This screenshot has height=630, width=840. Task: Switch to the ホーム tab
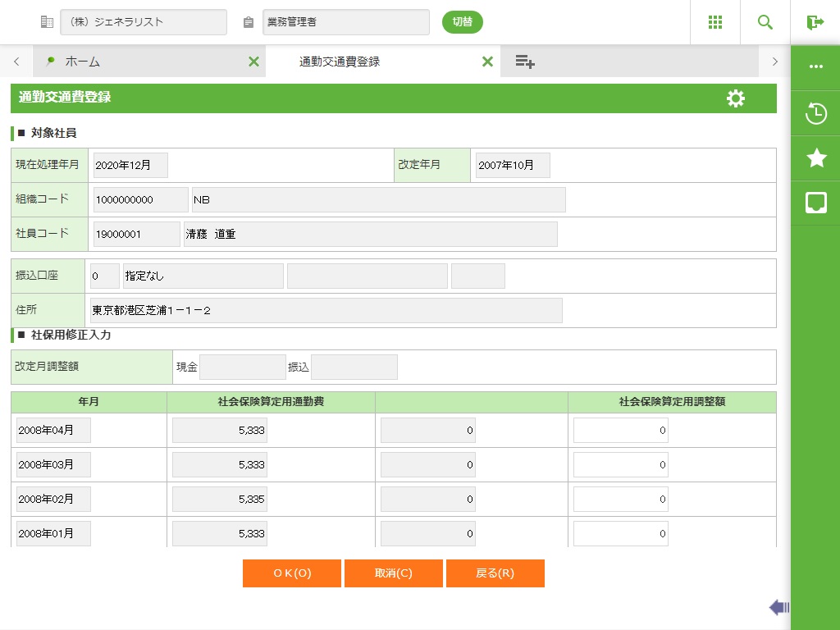click(139, 62)
